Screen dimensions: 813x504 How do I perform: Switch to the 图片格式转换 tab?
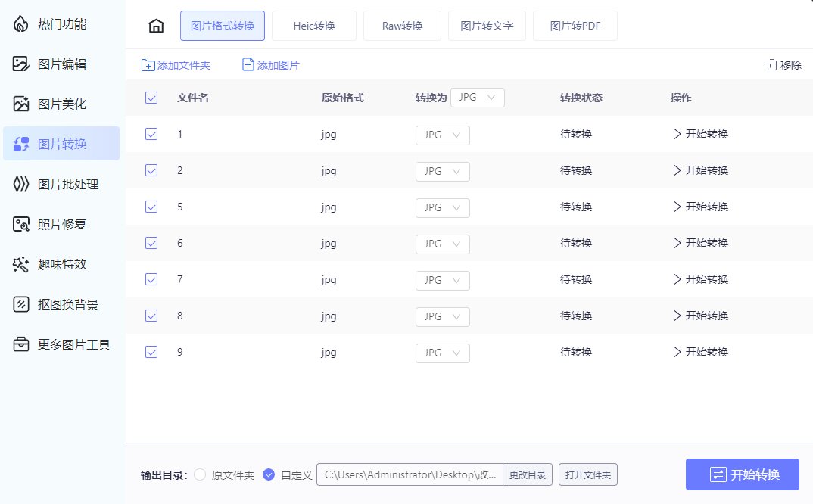point(223,26)
